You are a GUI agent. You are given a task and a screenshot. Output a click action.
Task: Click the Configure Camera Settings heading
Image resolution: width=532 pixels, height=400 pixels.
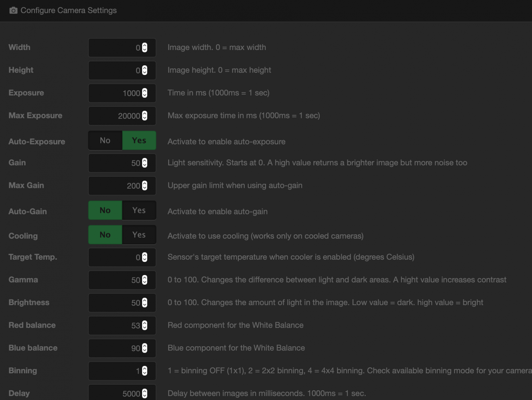click(69, 10)
